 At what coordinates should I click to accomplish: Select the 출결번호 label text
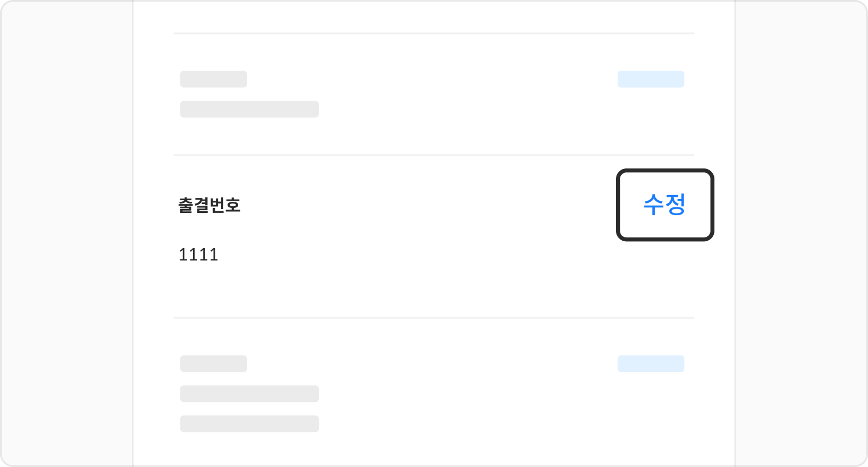[209, 205]
